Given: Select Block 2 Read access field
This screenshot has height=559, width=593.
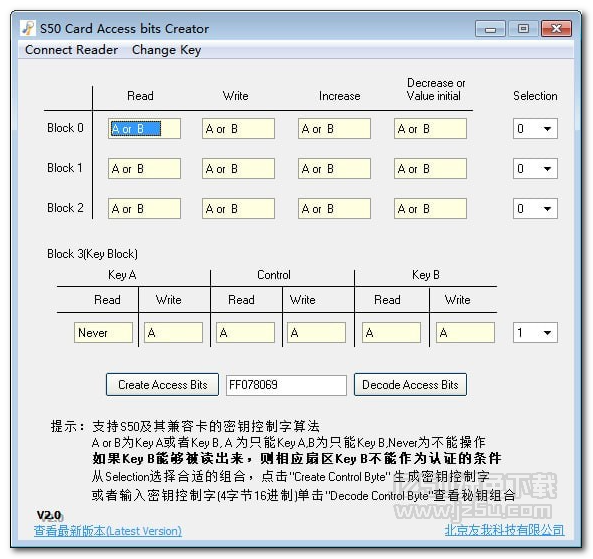Looking at the screenshot, I should click(x=144, y=209).
